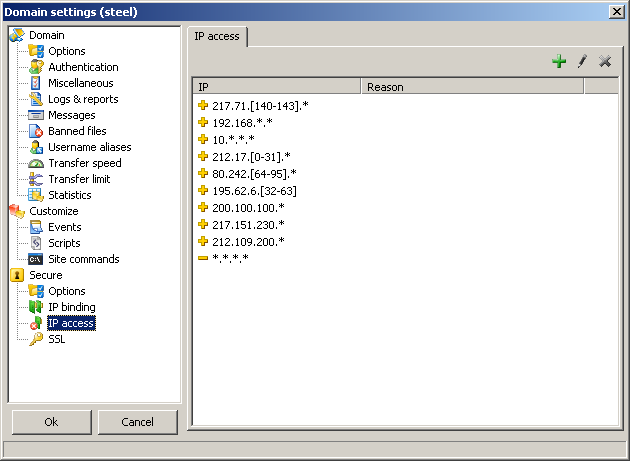Click the IP column header
Image resolution: width=630 pixels, height=461 pixels.
[276, 87]
